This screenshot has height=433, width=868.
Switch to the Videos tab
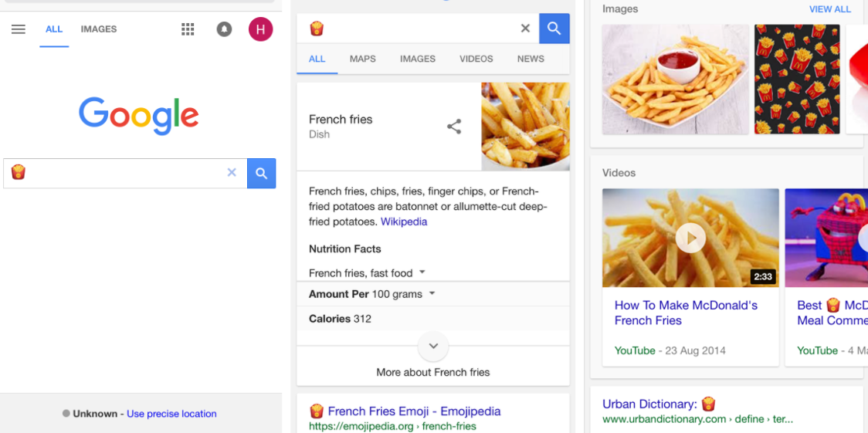pyautogui.click(x=476, y=59)
